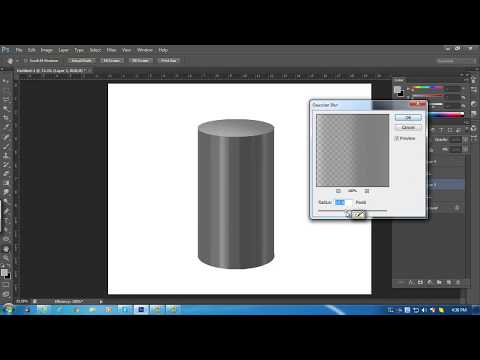Select the Dodge tool
This screenshot has width=480, height=360.
[x=6, y=202]
